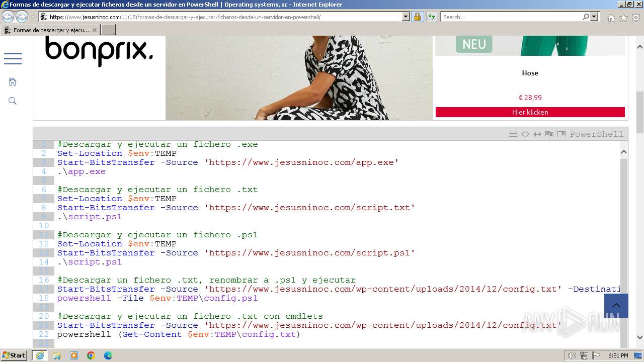Click the magnifier search icon in search box
644x362 pixels.
[x=586, y=17]
